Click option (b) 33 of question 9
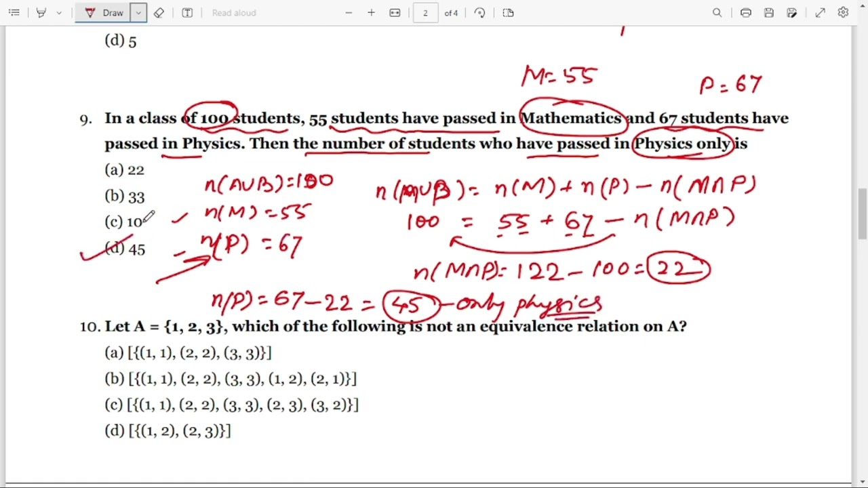The image size is (868, 488). click(125, 197)
